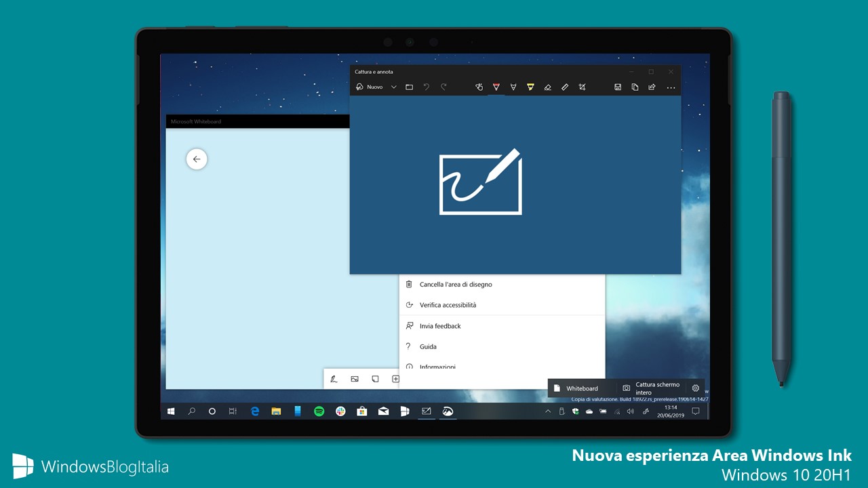Open taskbar search
868x488 pixels.
(192, 411)
